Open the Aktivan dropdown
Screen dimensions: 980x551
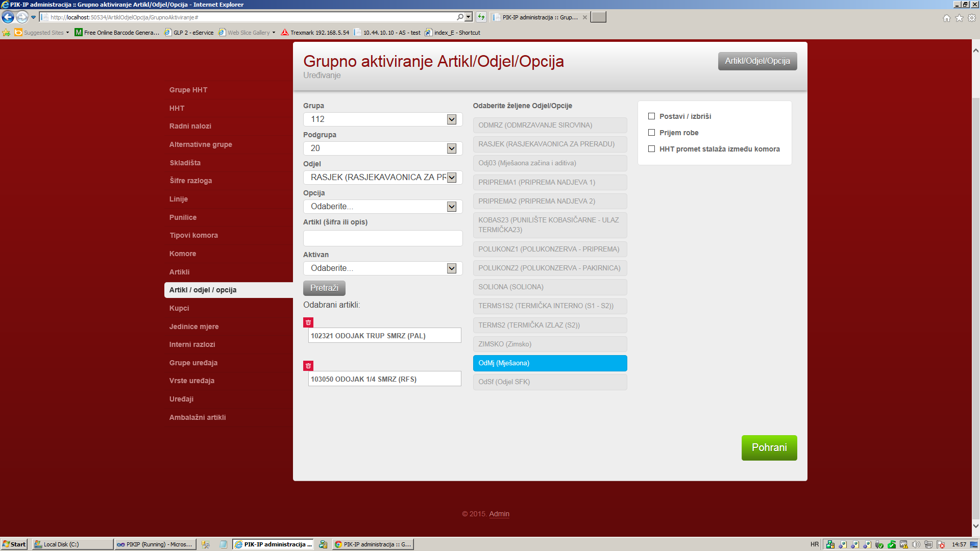(383, 268)
